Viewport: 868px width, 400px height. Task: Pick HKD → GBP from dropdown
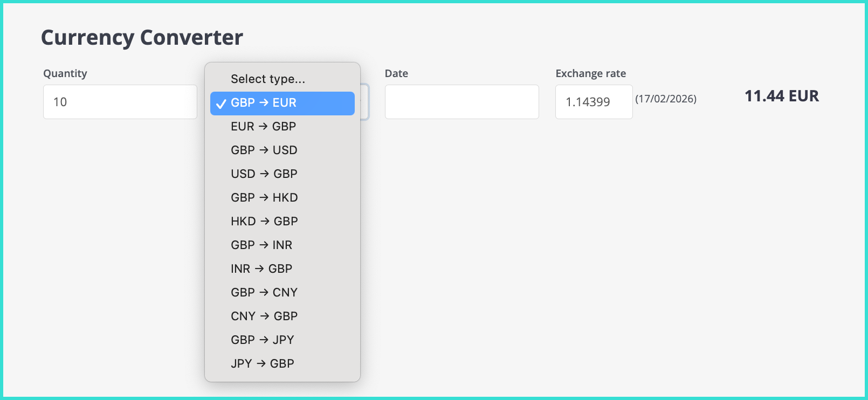[264, 222]
